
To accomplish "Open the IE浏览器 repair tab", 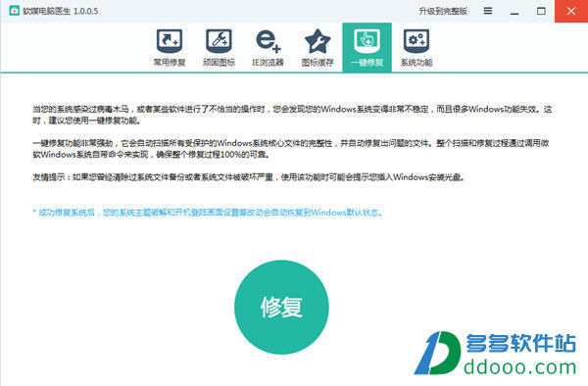I will [x=268, y=48].
